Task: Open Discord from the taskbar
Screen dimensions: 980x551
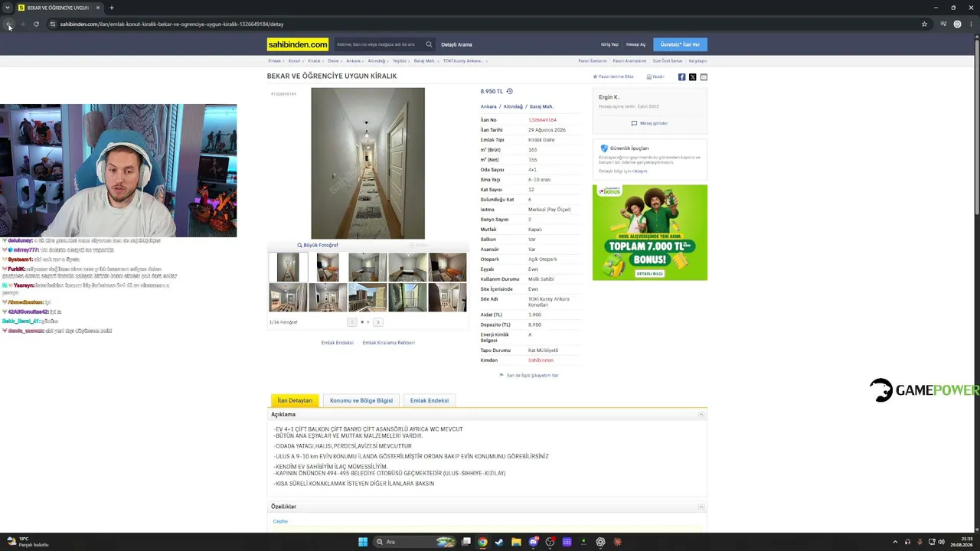Action: point(533,542)
